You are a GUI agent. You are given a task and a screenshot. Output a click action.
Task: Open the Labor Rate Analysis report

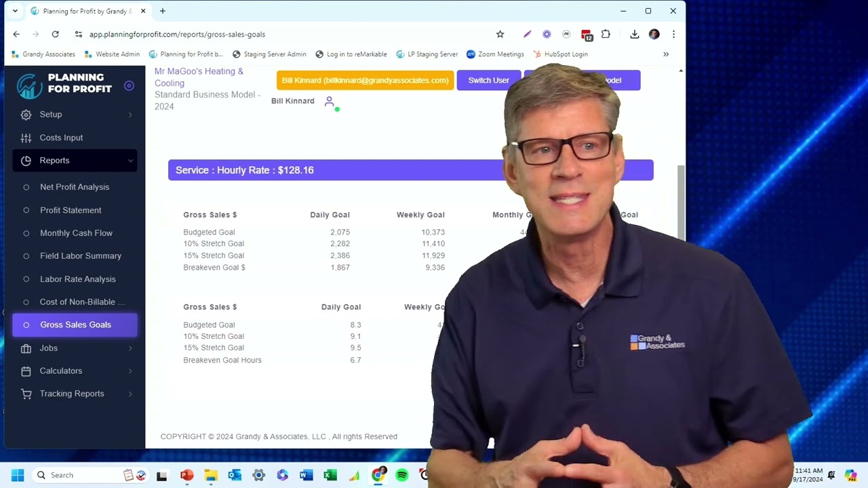[77, 279]
